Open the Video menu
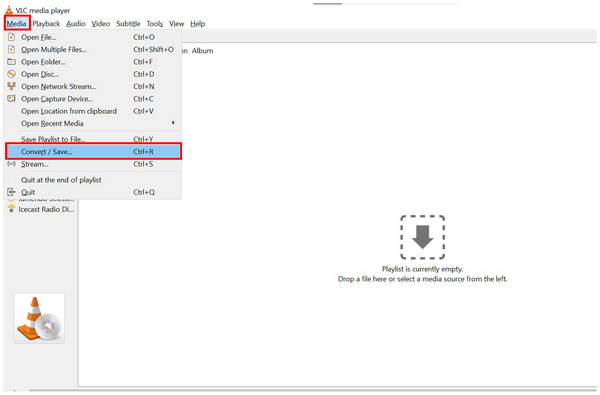Viewport: 600px width, 395px height. [101, 24]
